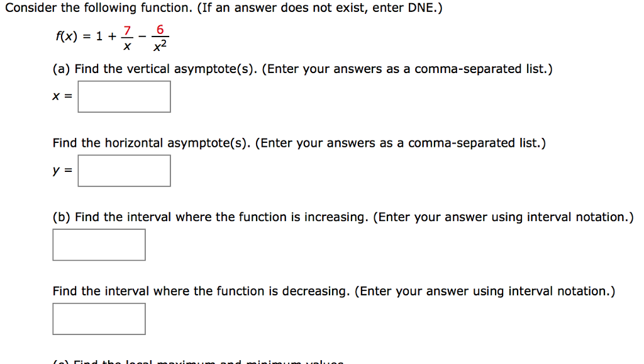
Task: Click the vertical asymptote x answer box
Action: tap(124, 97)
